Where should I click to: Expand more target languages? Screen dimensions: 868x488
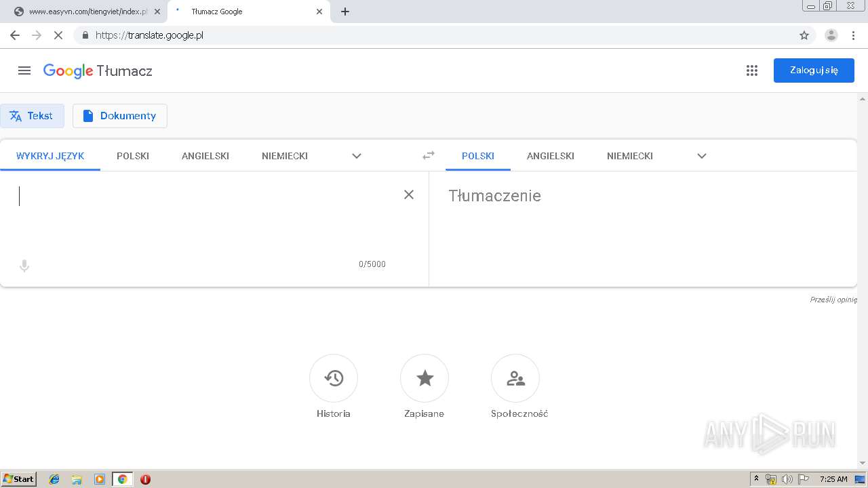[x=702, y=156]
